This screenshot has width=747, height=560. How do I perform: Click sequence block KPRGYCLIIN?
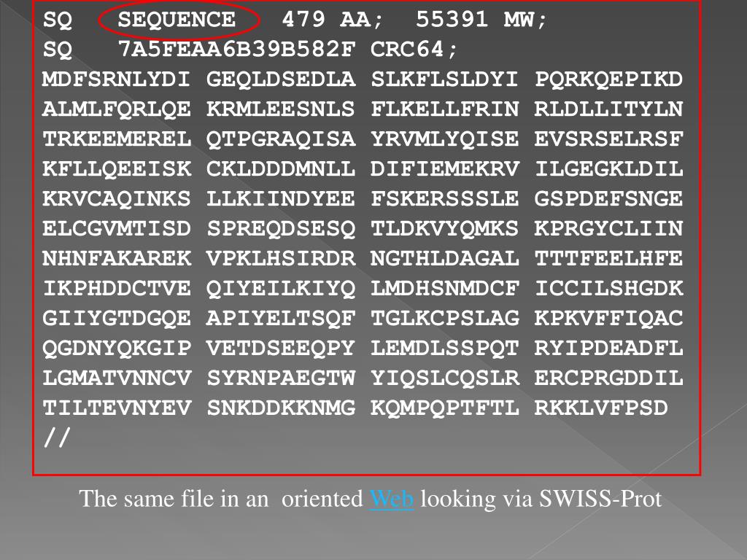pyautogui.click(x=609, y=228)
